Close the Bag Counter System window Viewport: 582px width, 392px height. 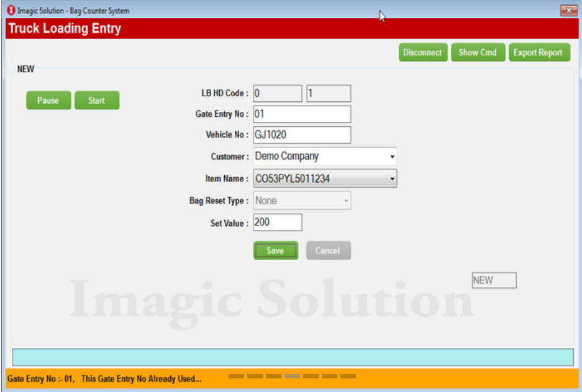pyautogui.click(x=568, y=11)
